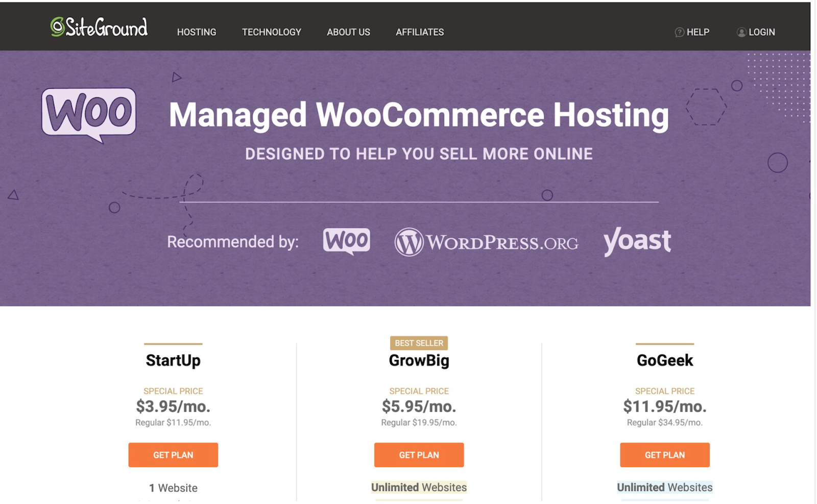Open the Help link text
Image resolution: width=817 pixels, height=504 pixels.
tap(698, 32)
